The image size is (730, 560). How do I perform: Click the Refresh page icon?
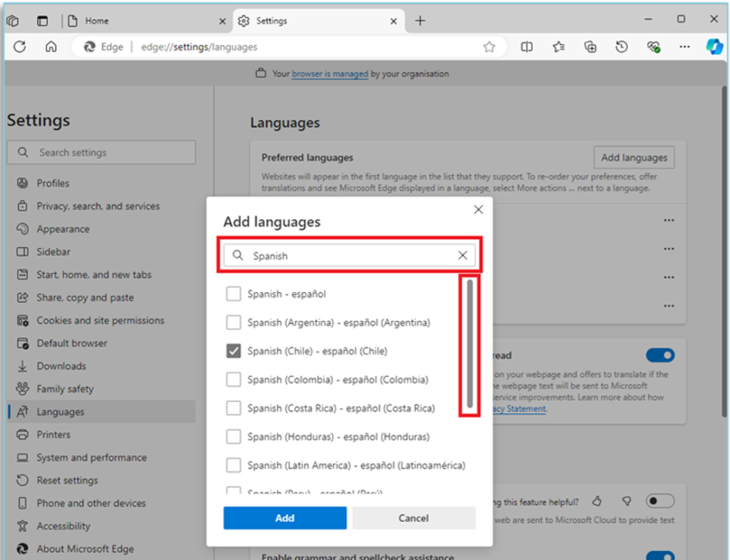tap(20, 47)
